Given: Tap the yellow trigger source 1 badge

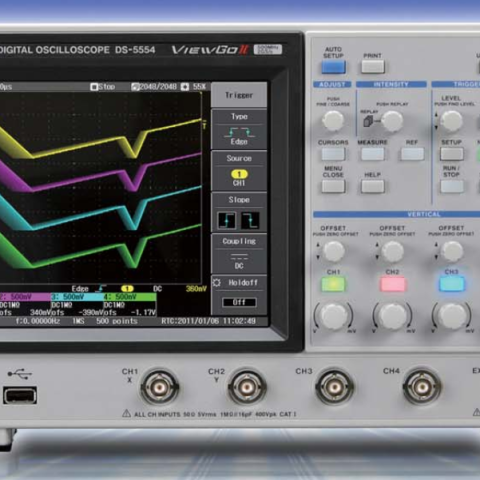Looking at the screenshot, I should pyautogui.click(x=127, y=288).
